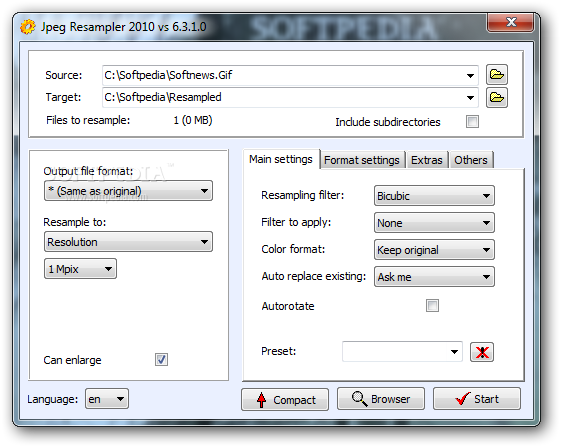This screenshot has height=447, width=561.
Task: Click the 'Resampling filter:' label
Action: (303, 195)
